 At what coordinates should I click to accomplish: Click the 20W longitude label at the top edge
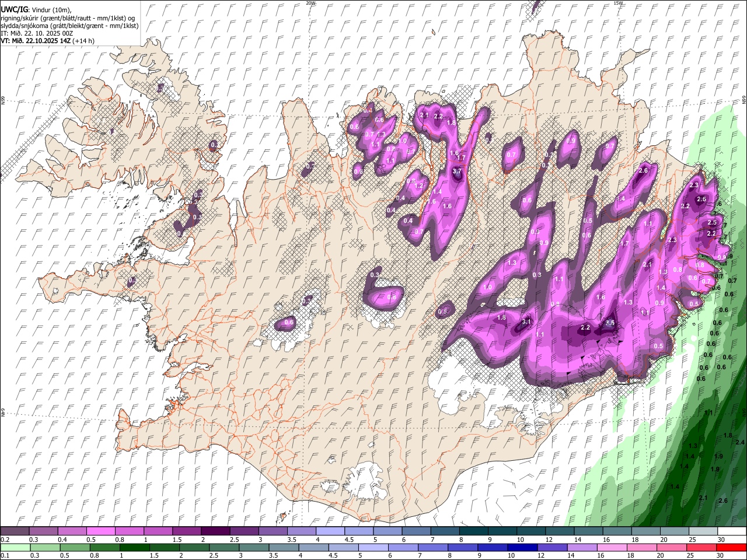[x=311, y=3]
